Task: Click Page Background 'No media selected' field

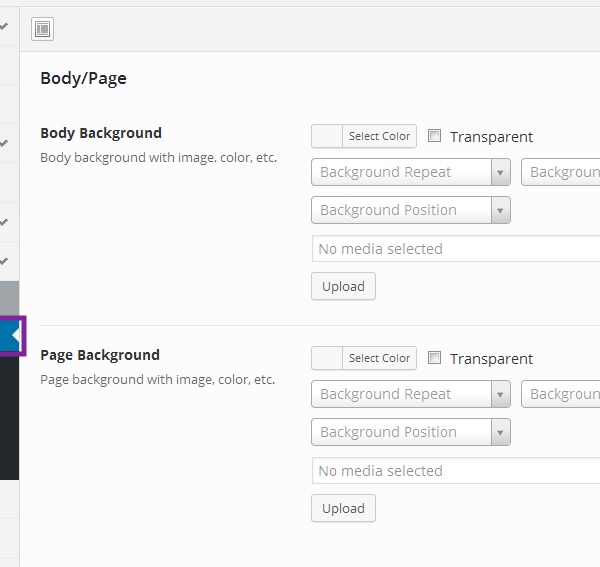Action: point(456,471)
